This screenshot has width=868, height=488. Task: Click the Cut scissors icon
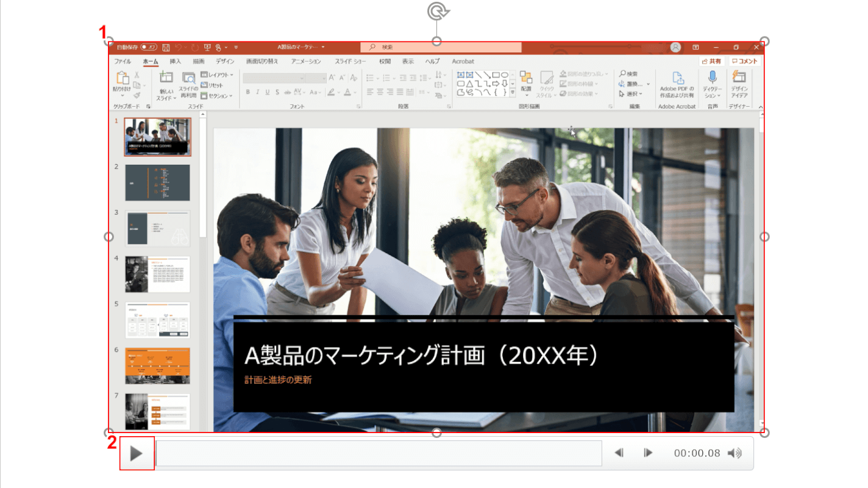click(x=137, y=75)
